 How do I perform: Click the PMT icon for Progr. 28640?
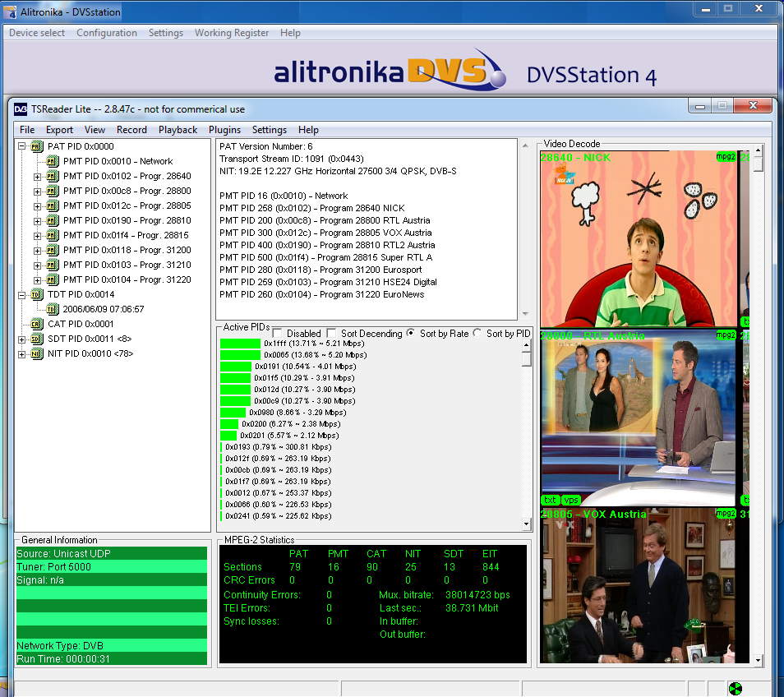point(52,176)
